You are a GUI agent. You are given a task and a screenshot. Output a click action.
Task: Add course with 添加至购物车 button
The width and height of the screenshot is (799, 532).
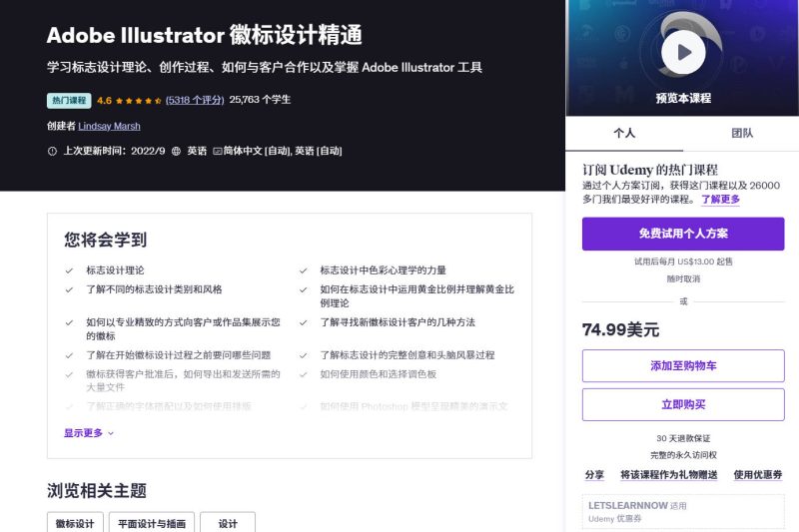[x=683, y=365]
